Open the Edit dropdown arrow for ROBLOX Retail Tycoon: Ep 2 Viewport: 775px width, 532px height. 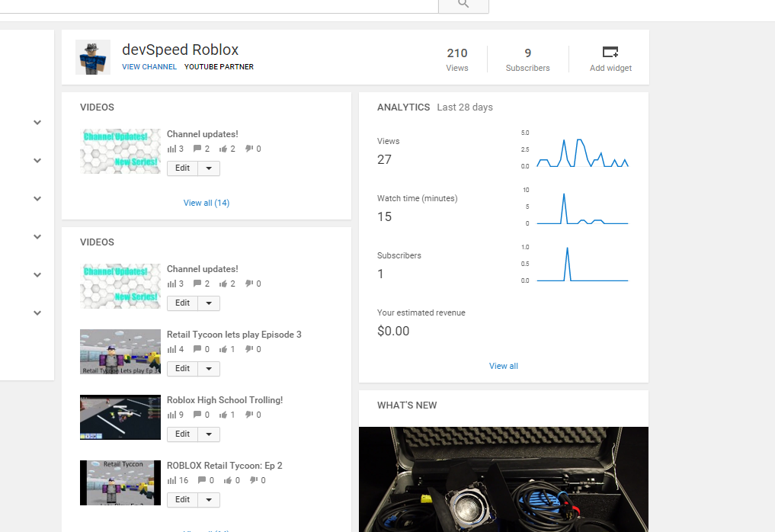click(x=209, y=500)
